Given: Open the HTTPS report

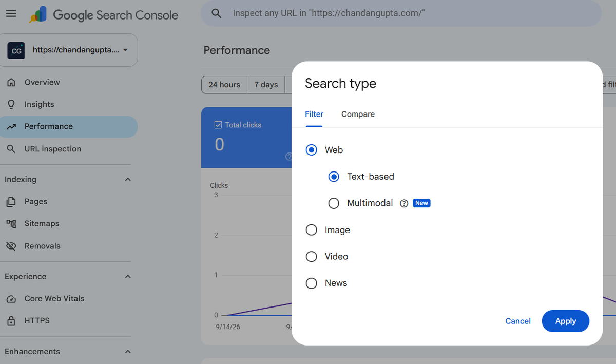Looking at the screenshot, I should 69,321.
